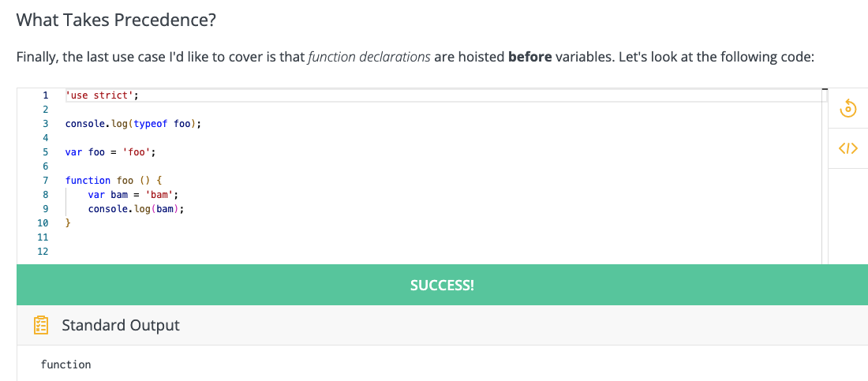Click the 'function foo () {' declaration line
868x381 pixels.
(113, 181)
